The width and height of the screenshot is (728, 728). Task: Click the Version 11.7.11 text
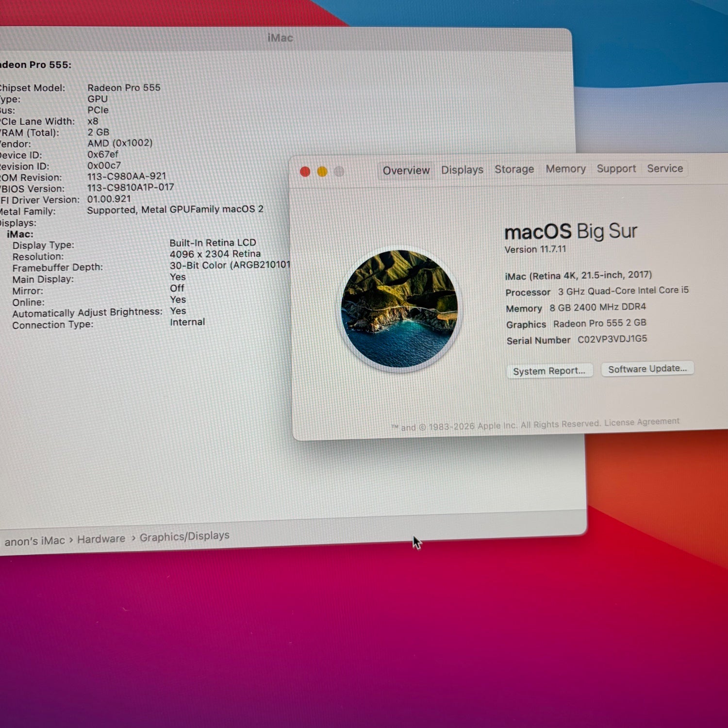pos(535,249)
